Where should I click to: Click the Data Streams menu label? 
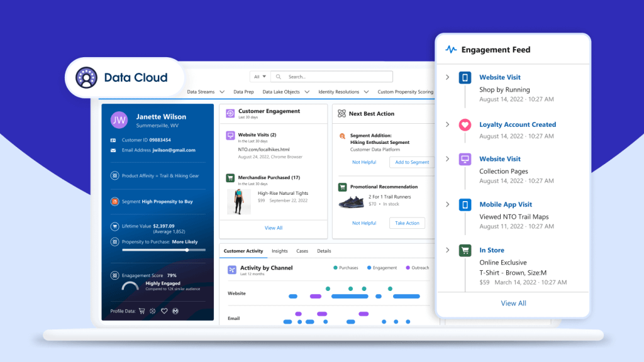(x=201, y=92)
